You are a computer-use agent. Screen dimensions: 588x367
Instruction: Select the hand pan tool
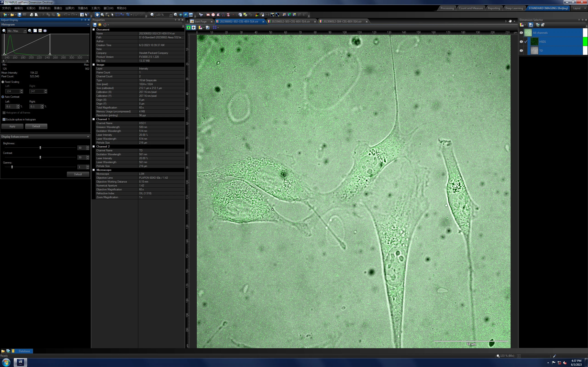(x=97, y=14)
